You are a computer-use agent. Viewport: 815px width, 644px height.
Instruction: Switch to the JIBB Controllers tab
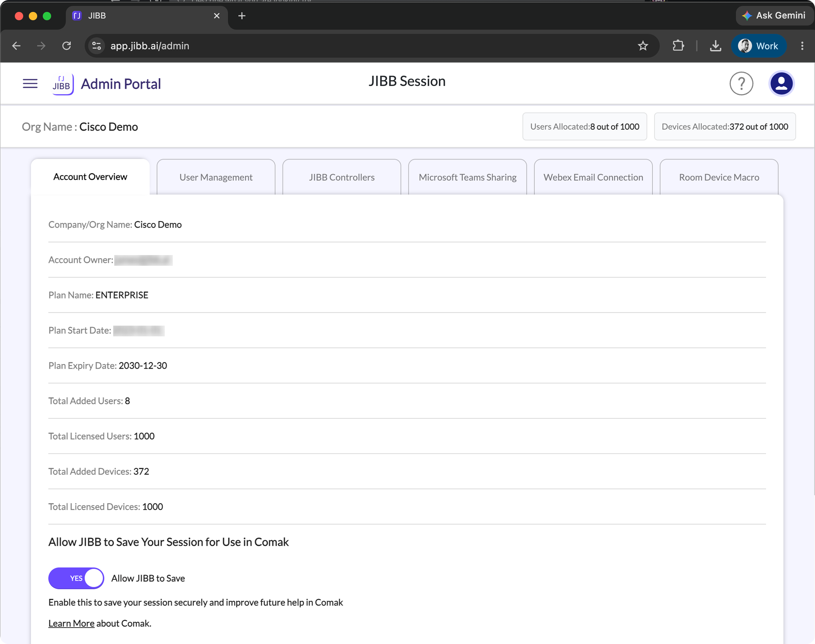342,177
